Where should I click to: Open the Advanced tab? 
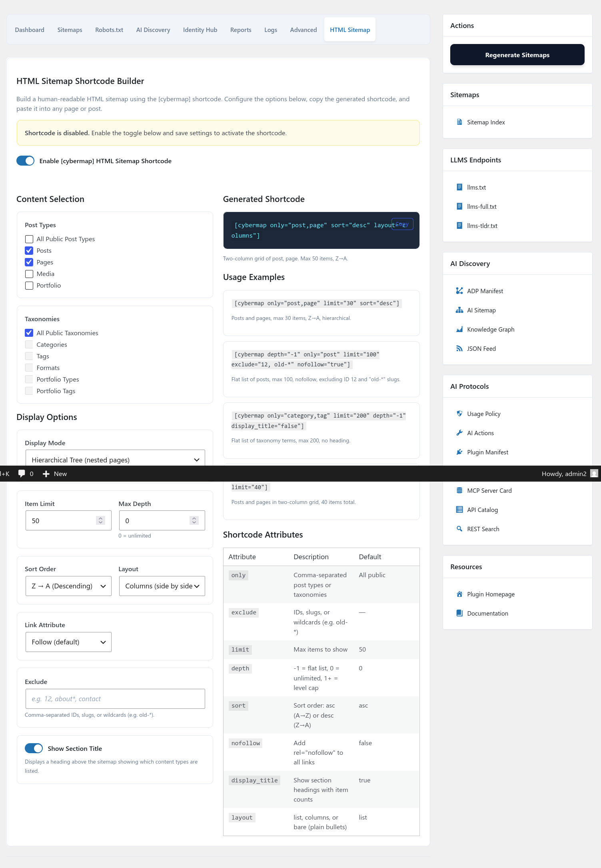(303, 30)
